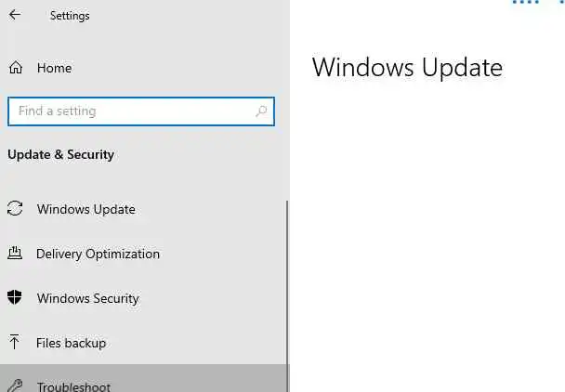The width and height of the screenshot is (565, 392).
Task: Go to Home in the sidebar
Action: 54,68
